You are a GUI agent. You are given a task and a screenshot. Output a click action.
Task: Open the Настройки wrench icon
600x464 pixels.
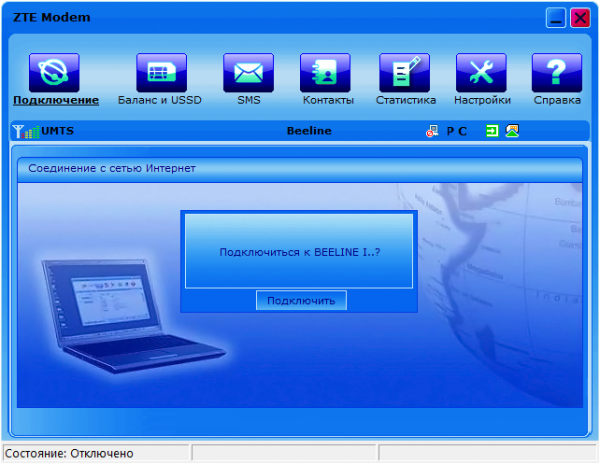pyautogui.click(x=481, y=73)
